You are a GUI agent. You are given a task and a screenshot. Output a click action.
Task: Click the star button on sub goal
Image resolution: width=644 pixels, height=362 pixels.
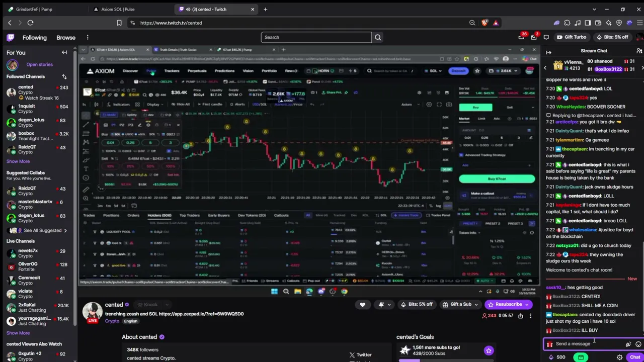point(489,351)
